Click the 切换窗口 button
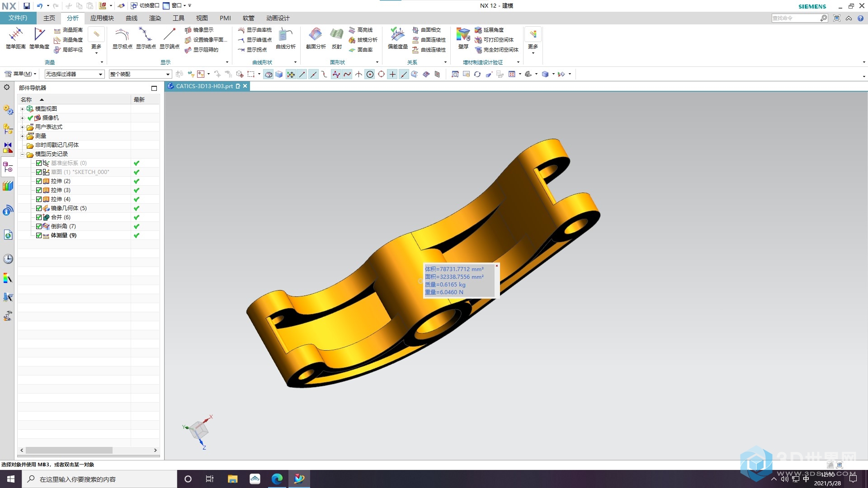The height and width of the screenshot is (488, 868). [x=145, y=6]
